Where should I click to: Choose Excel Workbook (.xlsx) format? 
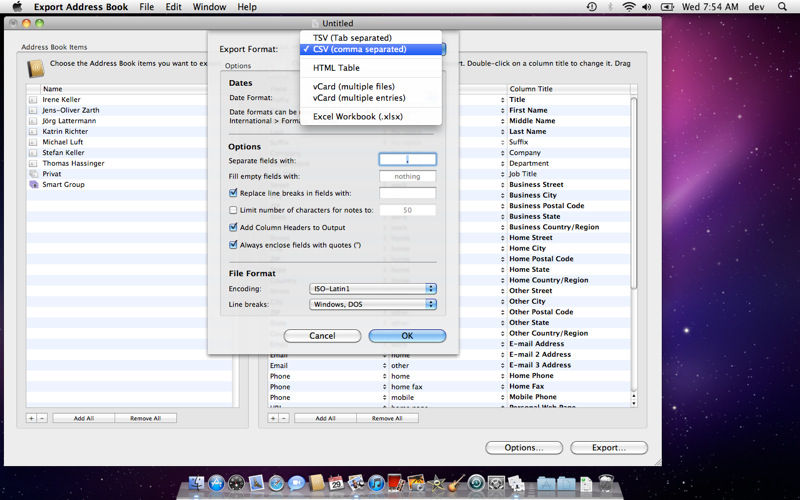371,116
